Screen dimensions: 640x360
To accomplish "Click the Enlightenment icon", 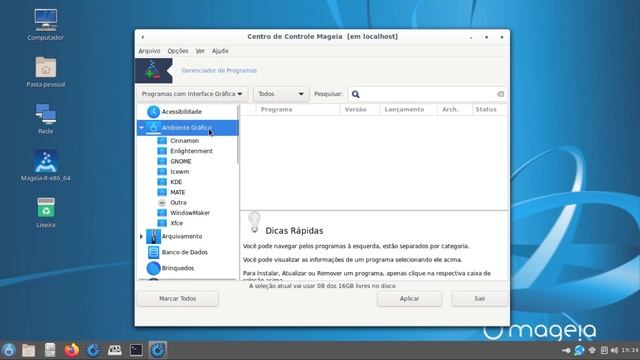I will click(x=162, y=151).
